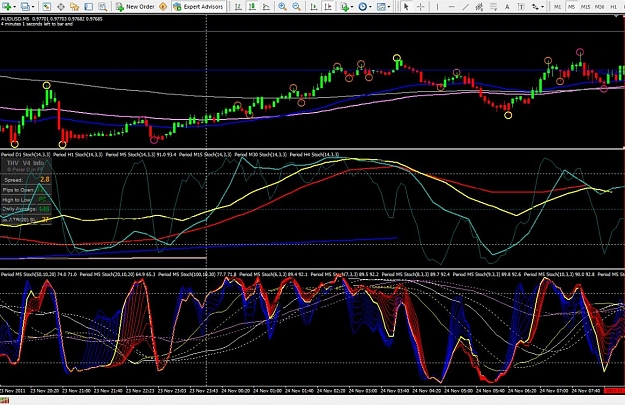Click the 'Period D1 Stoch(14,3,3)' label
The image size is (625, 405).
tap(26, 154)
